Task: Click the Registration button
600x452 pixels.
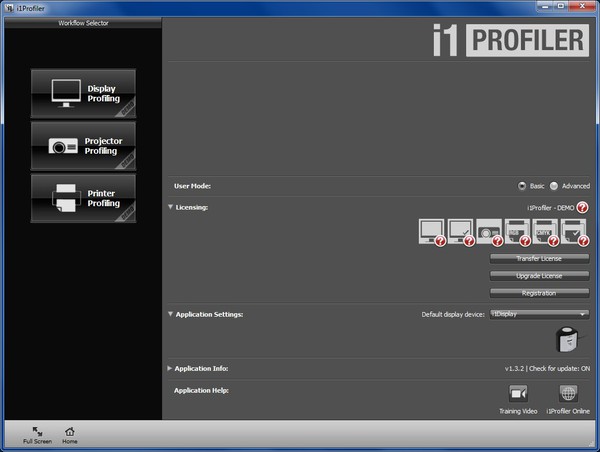Action: [x=540, y=293]
